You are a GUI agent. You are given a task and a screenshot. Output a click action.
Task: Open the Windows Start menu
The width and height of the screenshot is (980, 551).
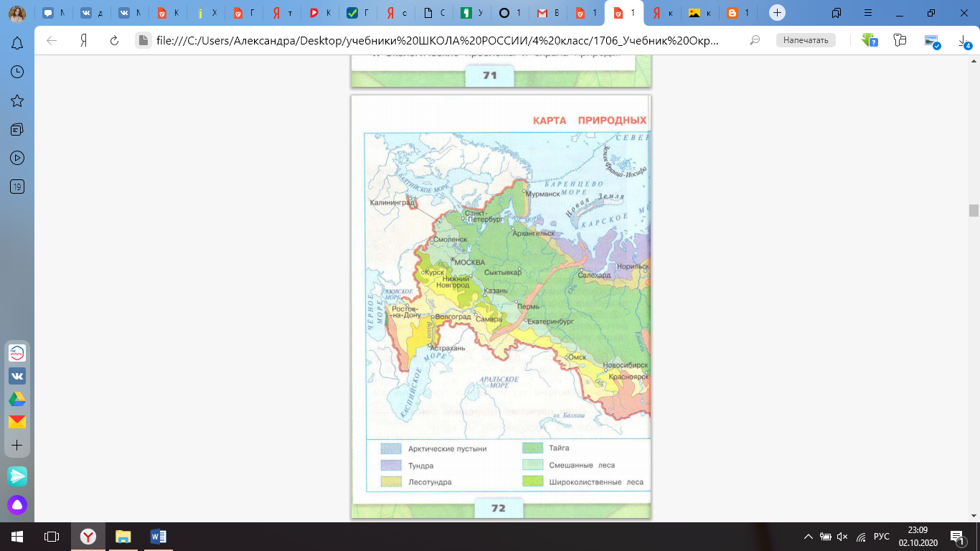point(17,536)
